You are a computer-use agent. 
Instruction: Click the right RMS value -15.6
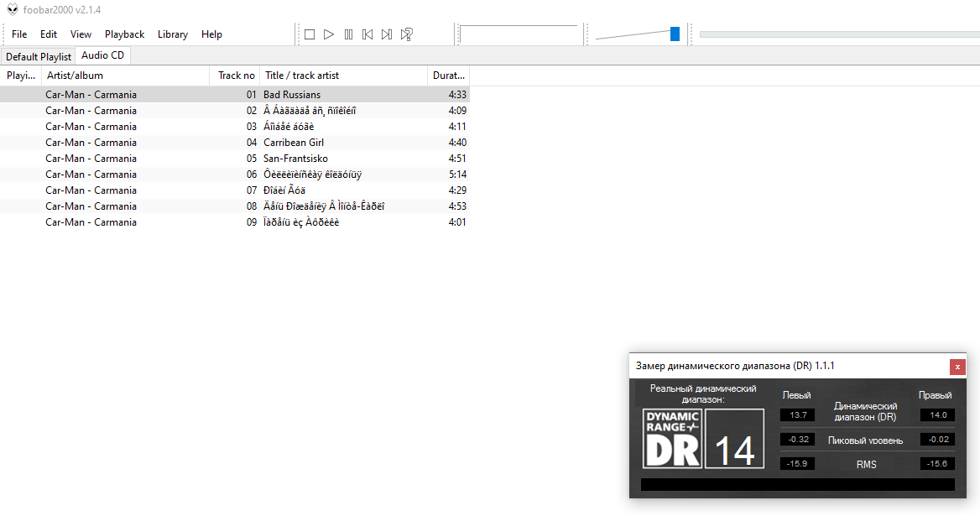point(937,463)
